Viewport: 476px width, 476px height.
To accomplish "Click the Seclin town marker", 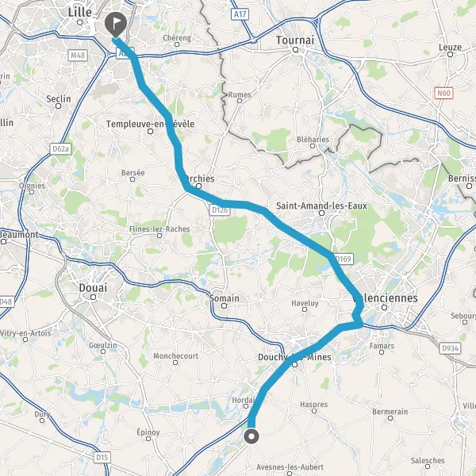I will click(x=58, y=106).
